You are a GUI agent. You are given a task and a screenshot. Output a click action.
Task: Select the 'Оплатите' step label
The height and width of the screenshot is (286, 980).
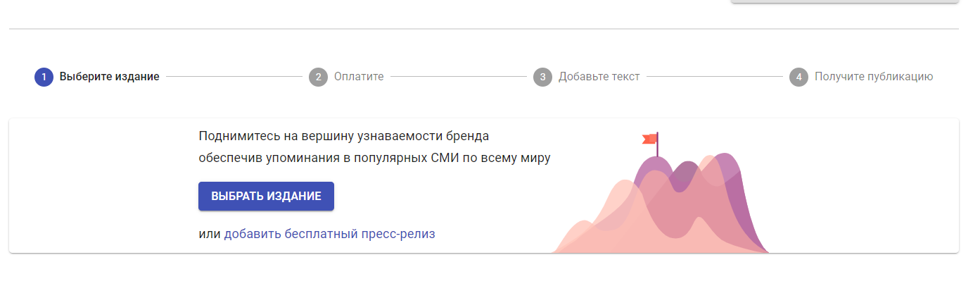[359, 77]
